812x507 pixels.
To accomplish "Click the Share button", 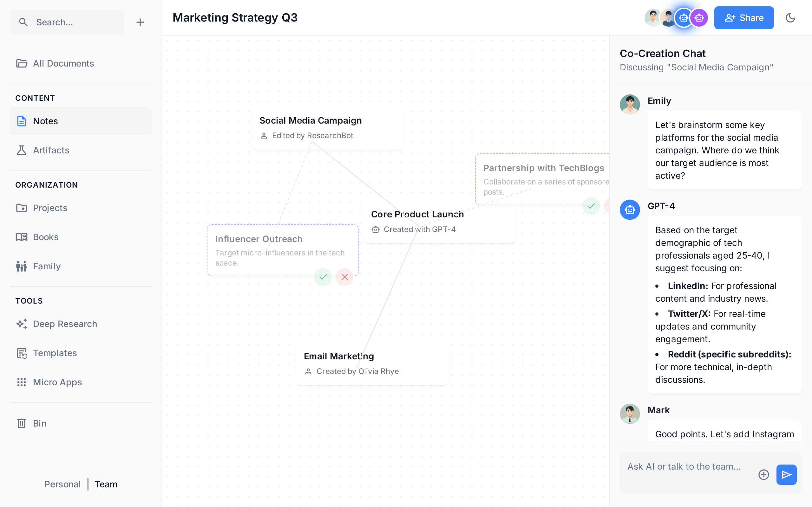I will [743, 18].
